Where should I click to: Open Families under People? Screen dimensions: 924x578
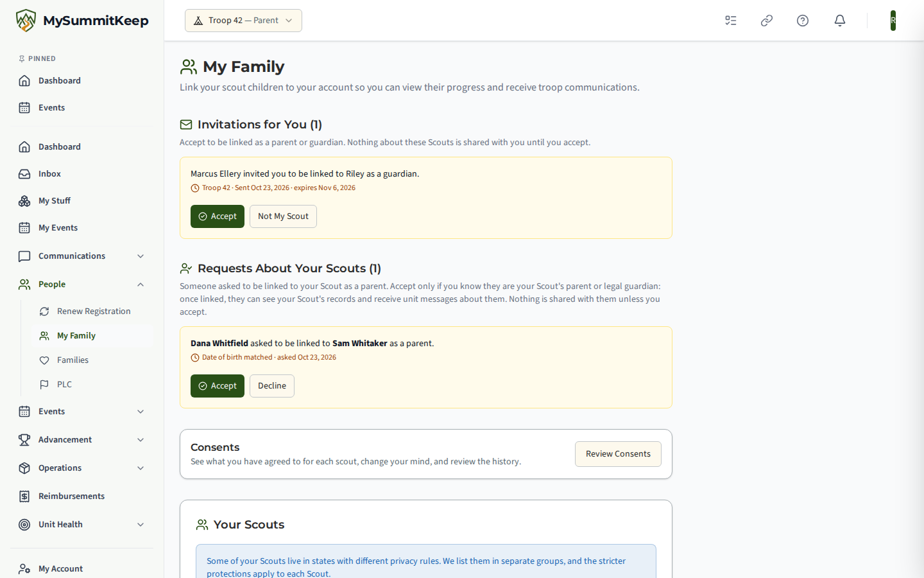click(92, 360)
